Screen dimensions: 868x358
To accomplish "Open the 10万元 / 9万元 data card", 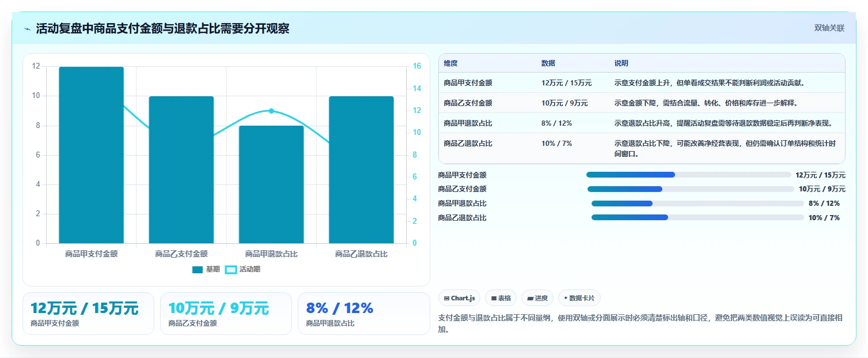I will pyautogui.click(x=226, y=314).
